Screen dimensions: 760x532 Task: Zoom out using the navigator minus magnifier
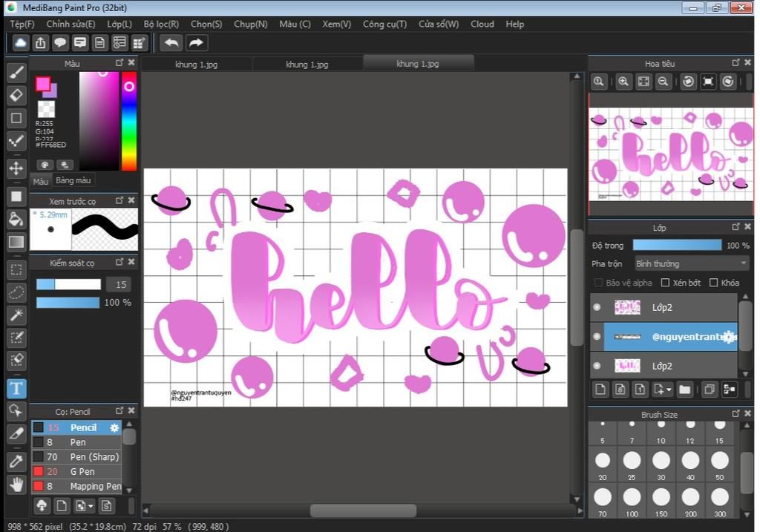pyautogui.click(x=663, y=82)
